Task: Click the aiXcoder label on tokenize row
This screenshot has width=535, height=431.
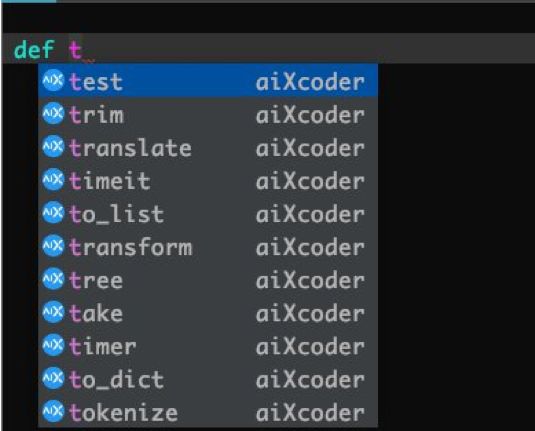Action: (x=310, y=413)
